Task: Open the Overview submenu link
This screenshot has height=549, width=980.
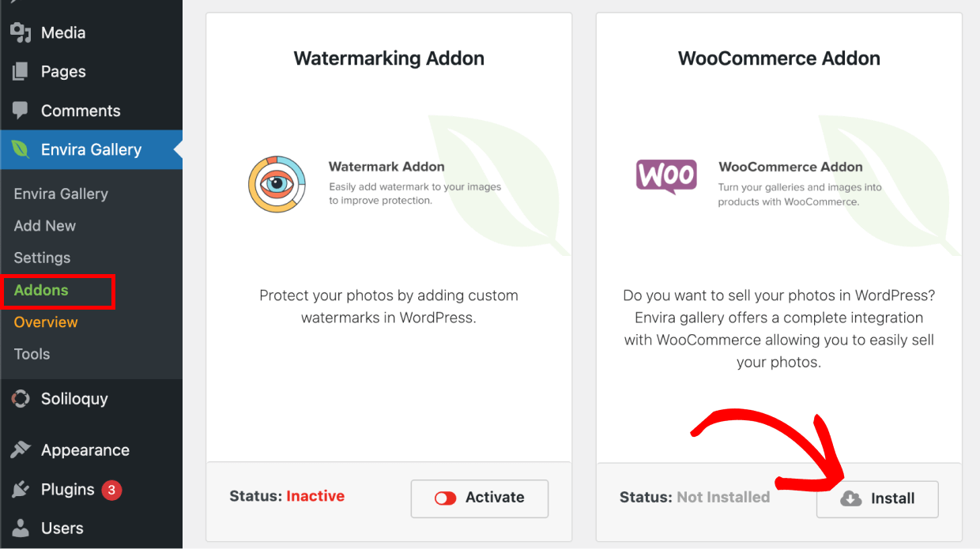Action: tap(46, 322)
